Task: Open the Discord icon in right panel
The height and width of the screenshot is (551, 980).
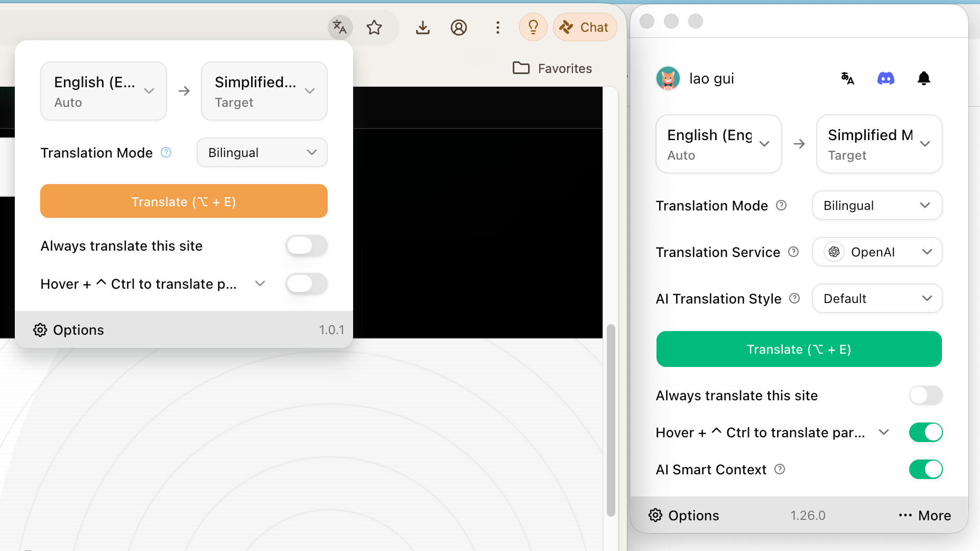Action: click(x=885, y=79)
